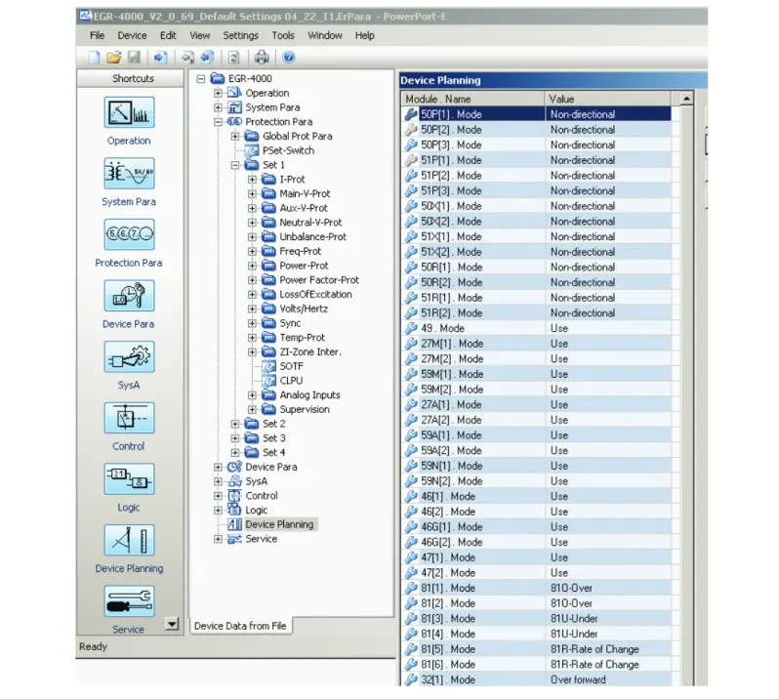Expand the Set 2 folder
This screenshot has width=779, height=700.
[x=235, y=424]
